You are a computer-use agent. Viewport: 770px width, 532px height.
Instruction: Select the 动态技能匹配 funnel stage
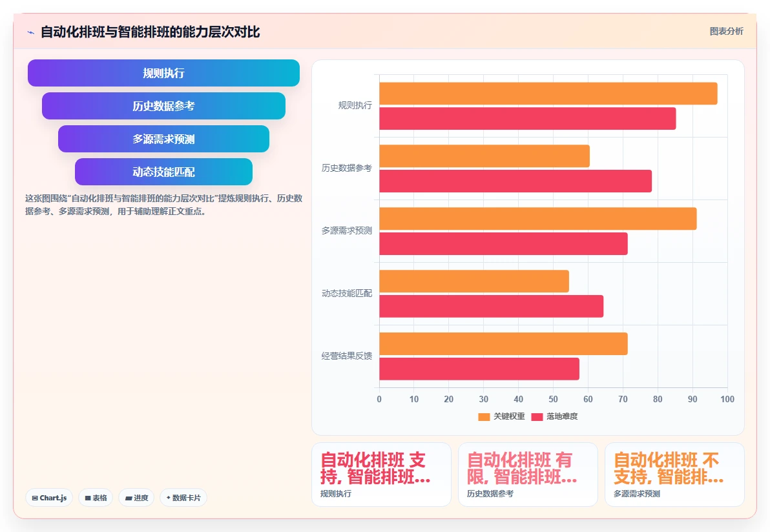click(163, 172)
